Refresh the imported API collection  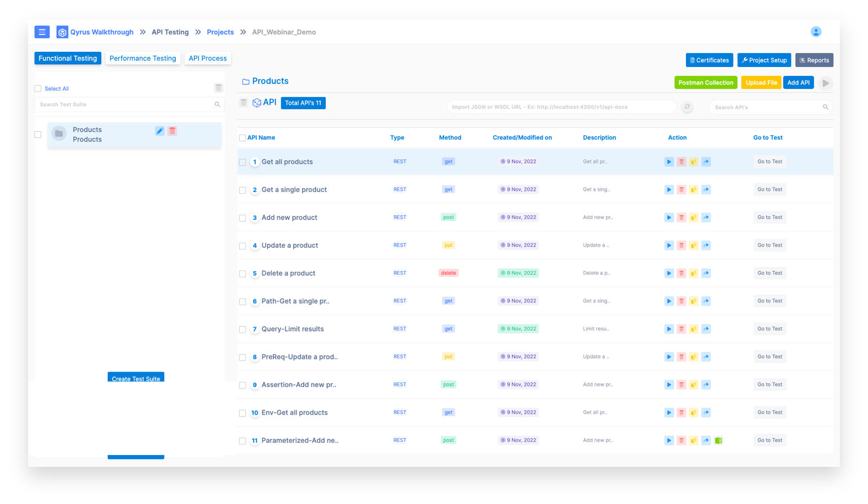(687, 107)
